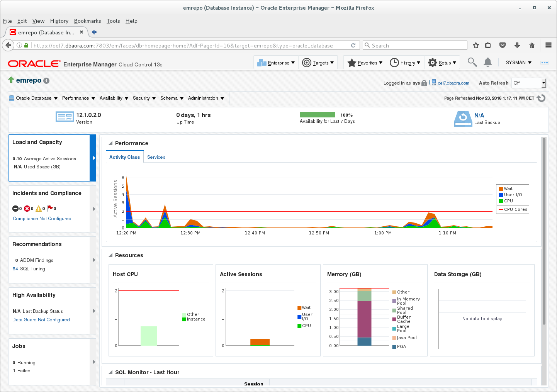Click the warning incidents yellow triangle icon
The height and width of the screenshot is (392, 557).
tap(39, 209)
